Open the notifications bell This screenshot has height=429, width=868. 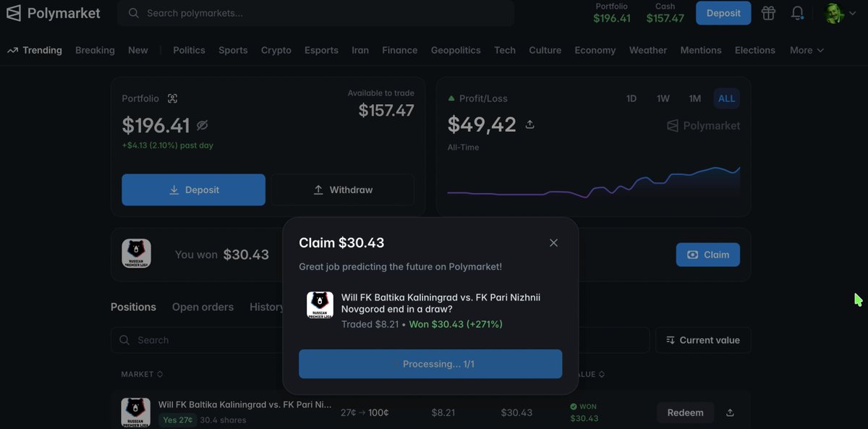tap(797, 13)
